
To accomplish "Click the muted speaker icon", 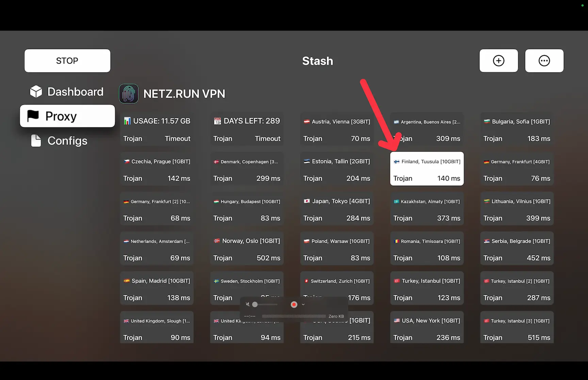I will [247, 304].
